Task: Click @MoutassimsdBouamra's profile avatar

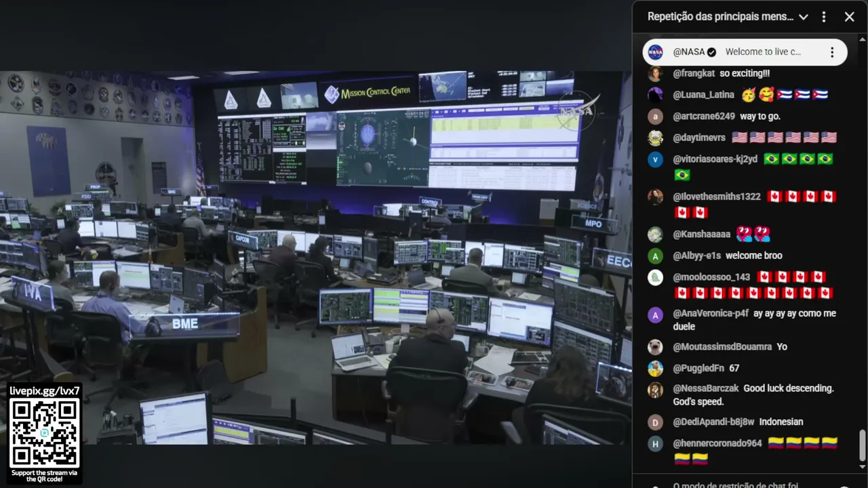Action: click(x=655, y=347)
